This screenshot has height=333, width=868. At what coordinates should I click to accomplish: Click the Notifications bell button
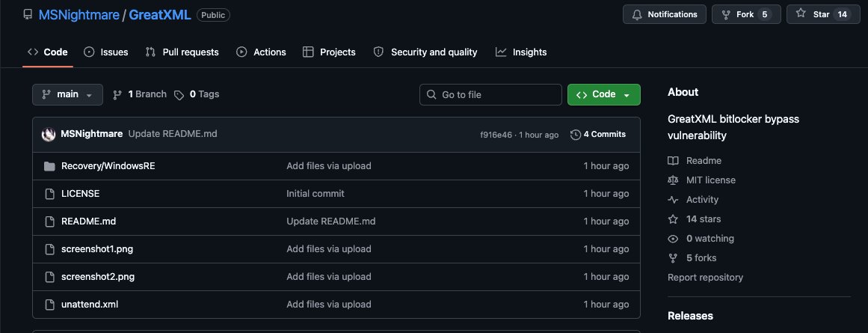click(x=665, y=14)
